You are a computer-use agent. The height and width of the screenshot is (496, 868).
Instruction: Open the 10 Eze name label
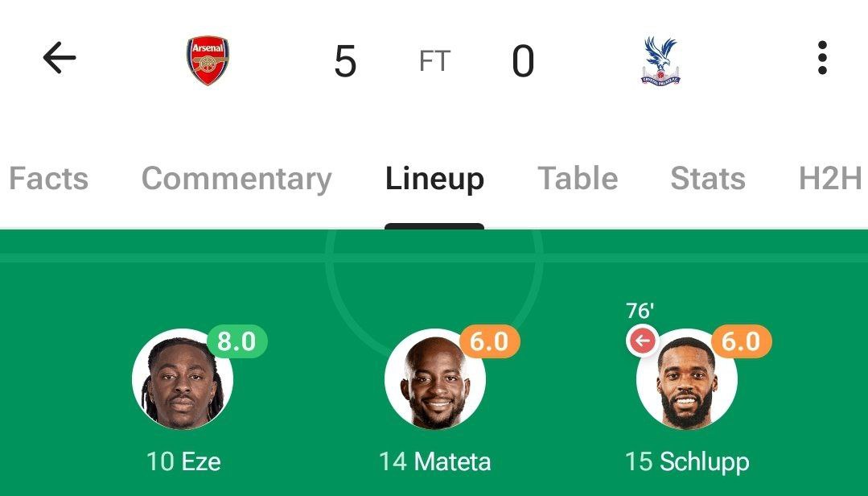(183, 461)
